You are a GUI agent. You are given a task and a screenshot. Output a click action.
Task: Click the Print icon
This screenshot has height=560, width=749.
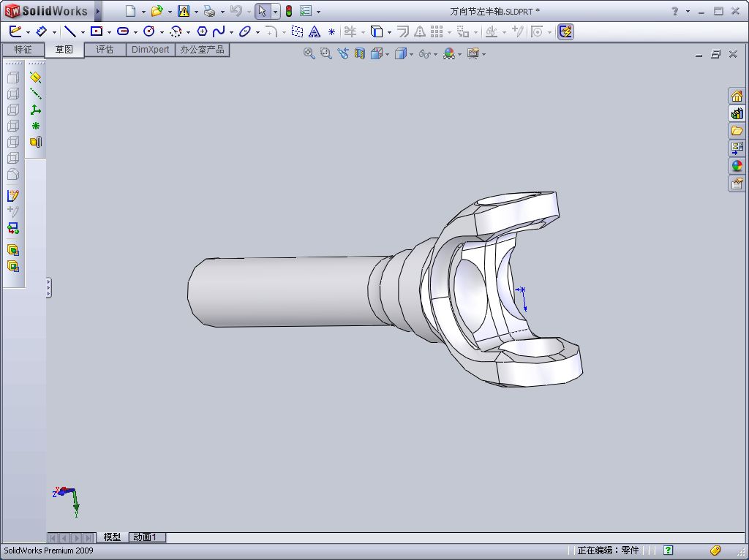tap(209, 11)
